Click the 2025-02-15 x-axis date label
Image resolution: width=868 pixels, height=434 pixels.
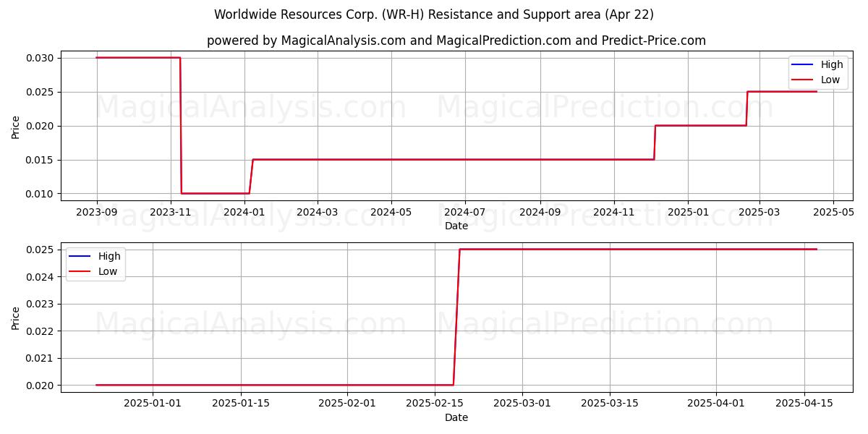click(434, 404)
